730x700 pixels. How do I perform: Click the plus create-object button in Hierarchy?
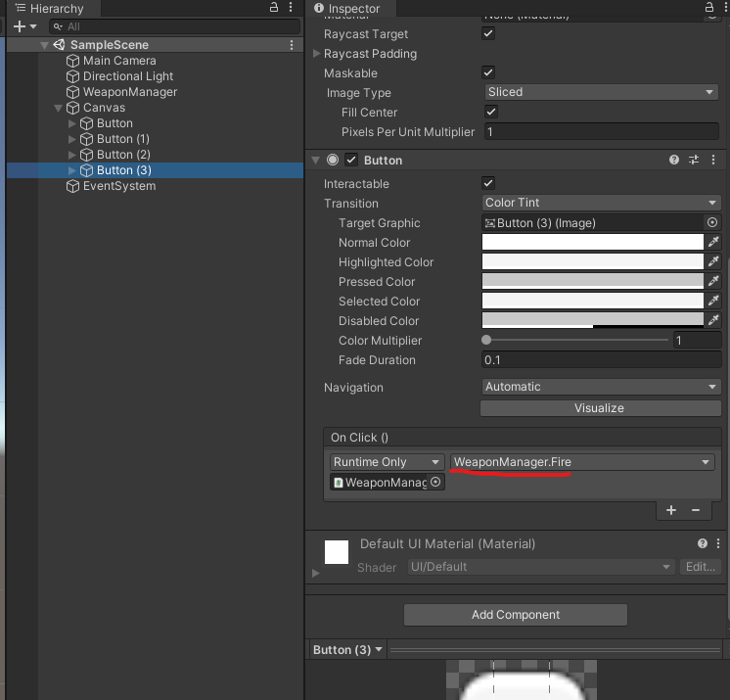click(20, 26)
